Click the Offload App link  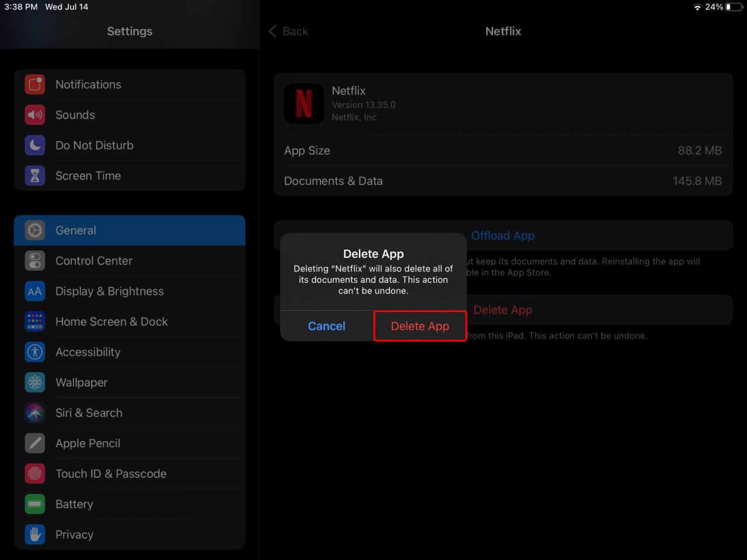502,235
